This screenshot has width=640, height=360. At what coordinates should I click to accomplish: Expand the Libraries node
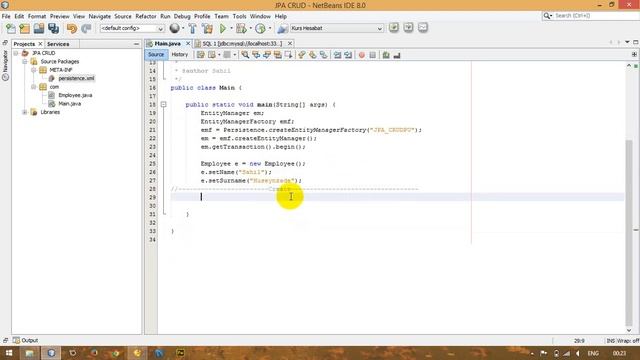[x=25, y=112]
